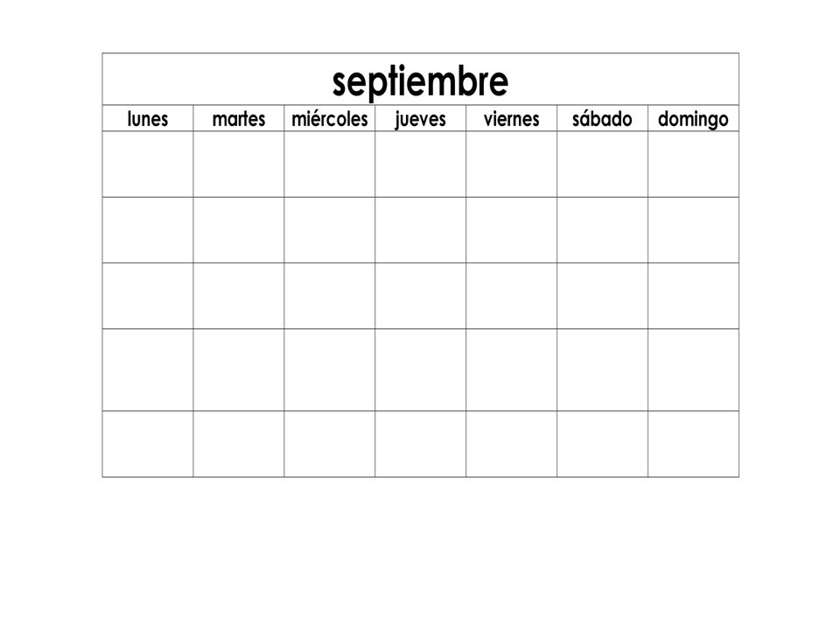Select the domingo column header
The image size is (840, 630).
693,118
